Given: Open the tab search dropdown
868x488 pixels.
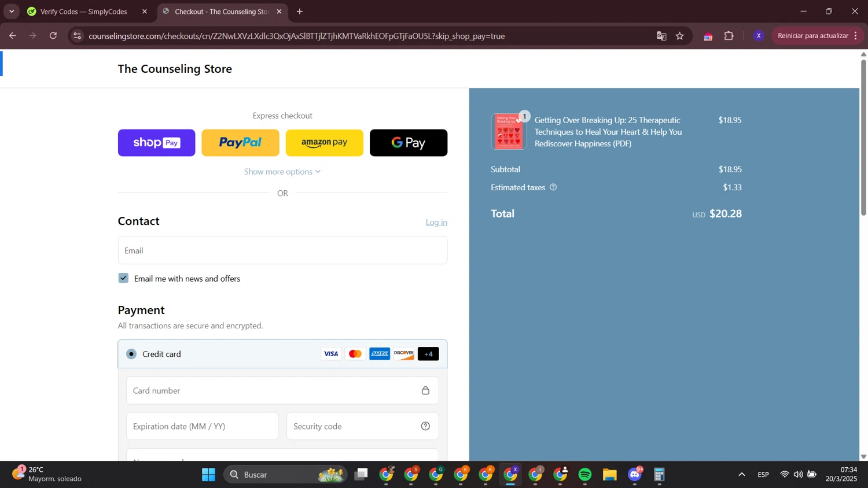Looking at the screenshot, I should (x=12, y=12).
